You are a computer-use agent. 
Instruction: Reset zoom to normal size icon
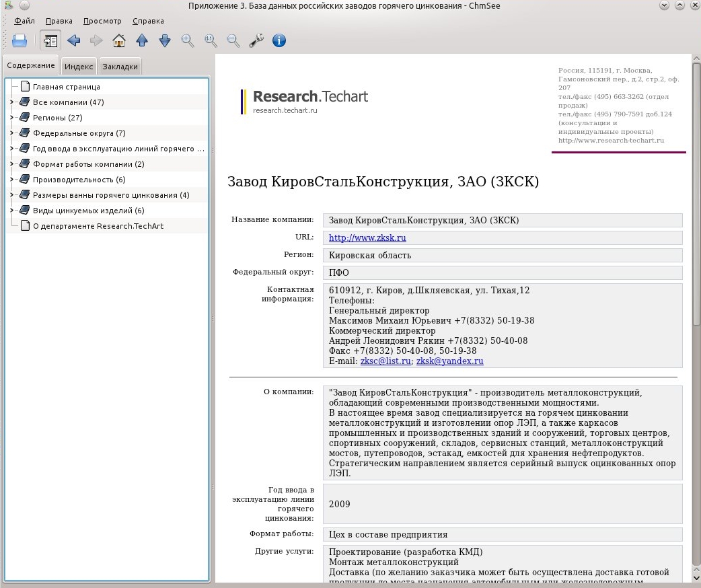click(x=211, y=40)
